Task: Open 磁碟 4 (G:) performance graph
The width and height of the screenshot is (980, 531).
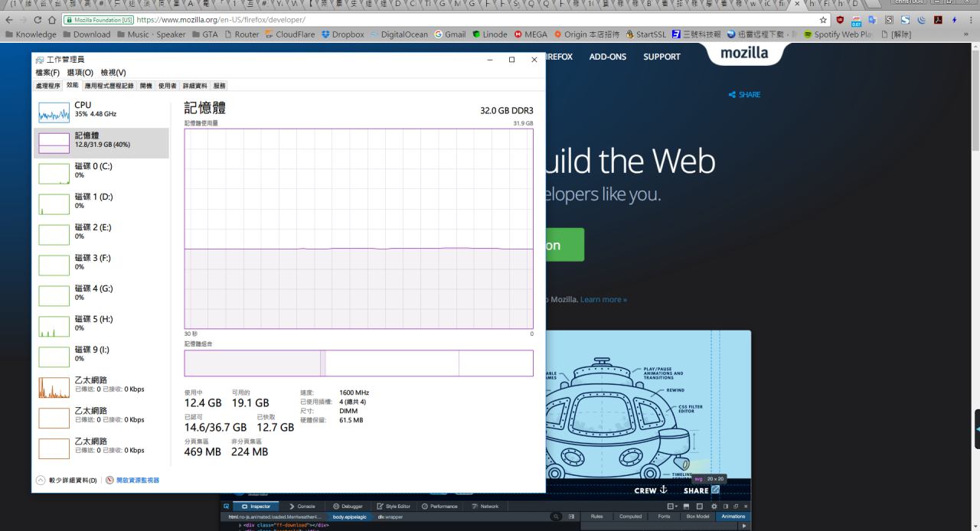Action: (101, 295)
